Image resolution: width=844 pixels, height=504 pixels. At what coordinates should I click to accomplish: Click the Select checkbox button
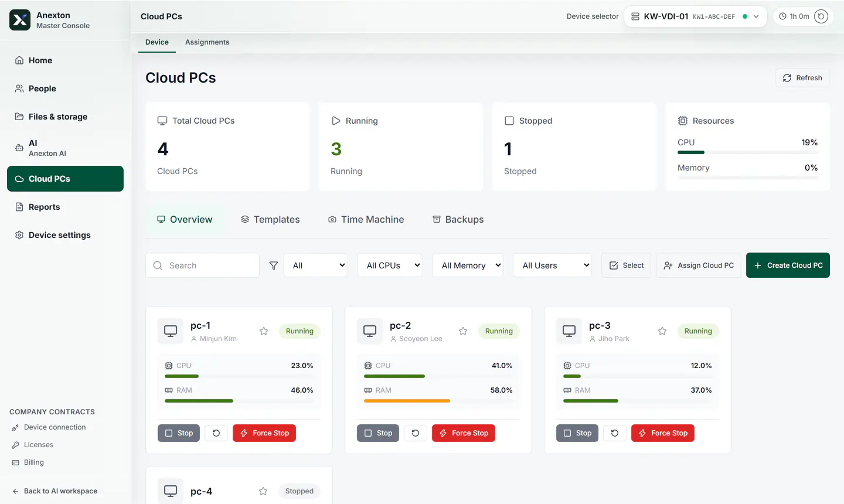click(627, 265)
